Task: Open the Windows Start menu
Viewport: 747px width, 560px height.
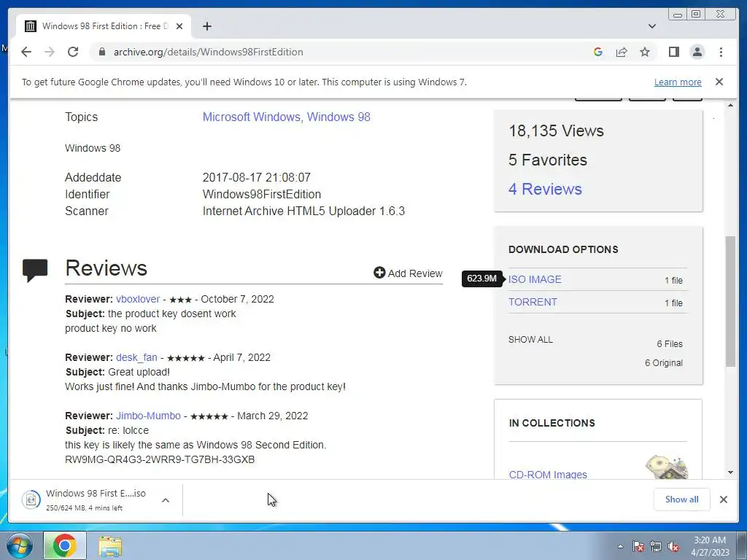Action: [x=20, y=545]
